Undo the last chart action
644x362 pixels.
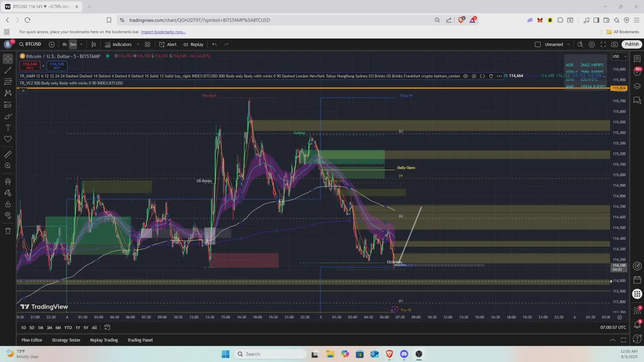(214, 44)
